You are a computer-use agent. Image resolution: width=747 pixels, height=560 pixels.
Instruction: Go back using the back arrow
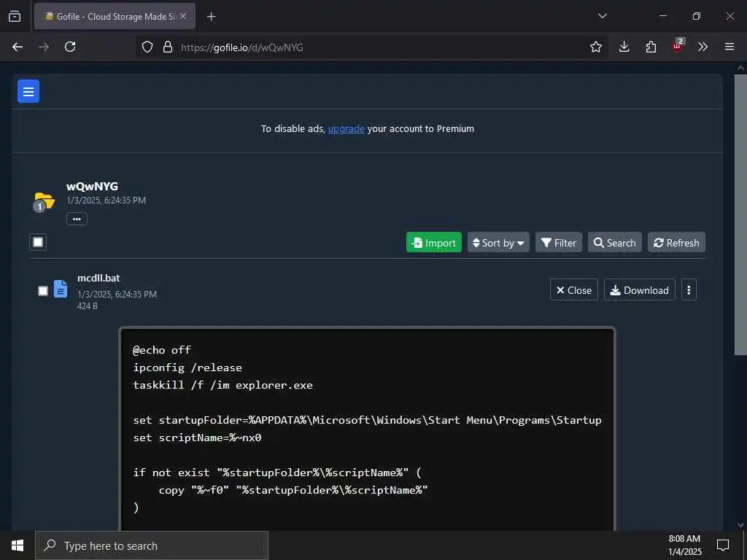point(18,47)
